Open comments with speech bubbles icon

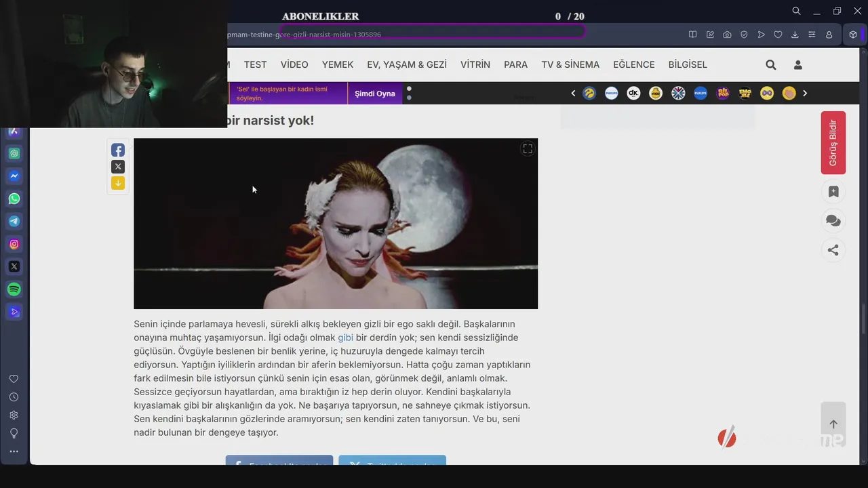[x=833, y=221]
